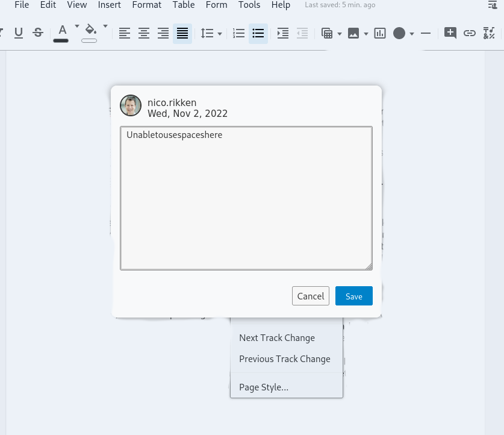Viewport: 504px width, 435px height.
Task: Insert a new comment
Action: pos(450,33)
